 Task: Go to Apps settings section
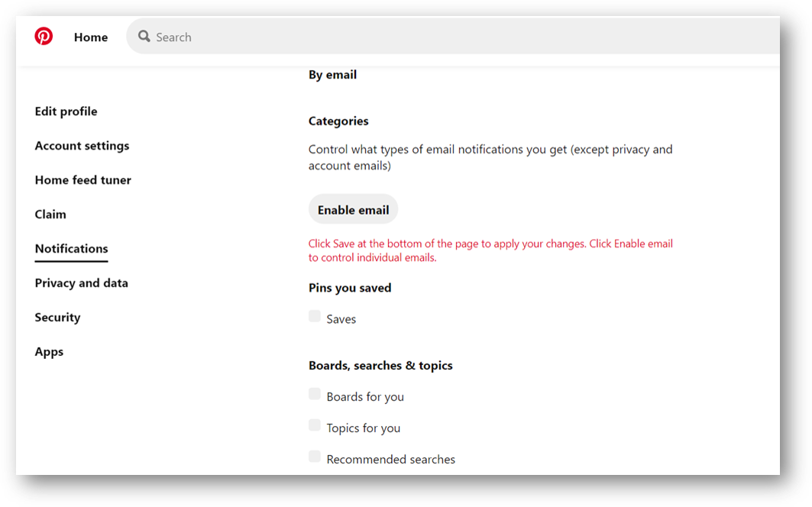click(49, 352)
